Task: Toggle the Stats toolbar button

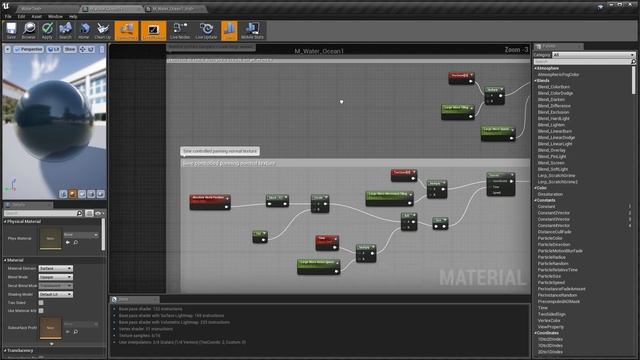Action: click(x=229, y=31)
